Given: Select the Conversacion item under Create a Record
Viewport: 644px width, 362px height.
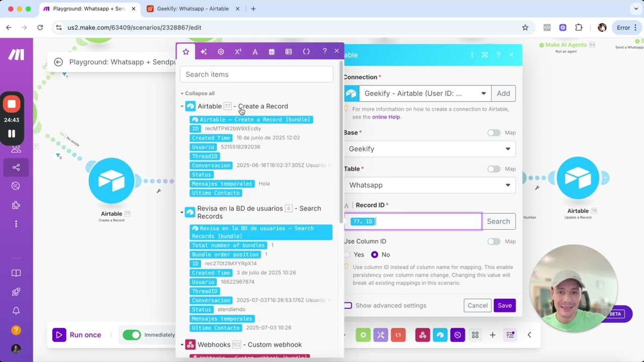Looking at the screenshot, I should click(211, 165).
